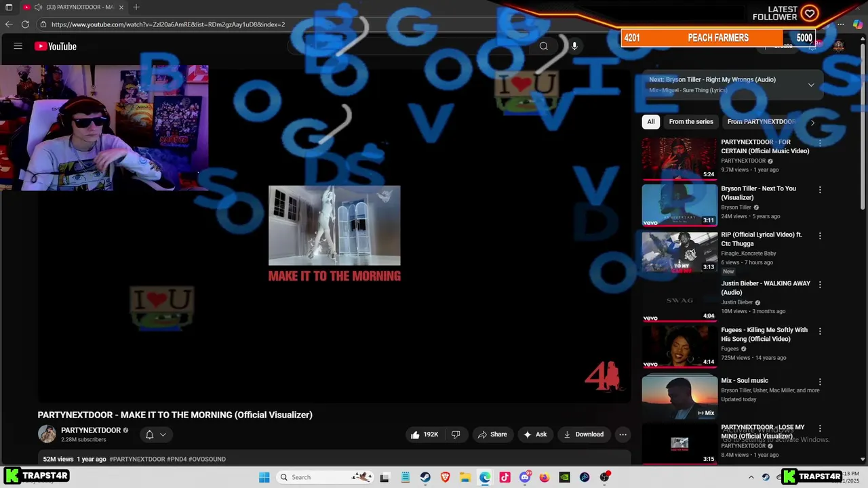Open options for RIP lyrical video
The image size is (868, 488).
coord(820,236)
